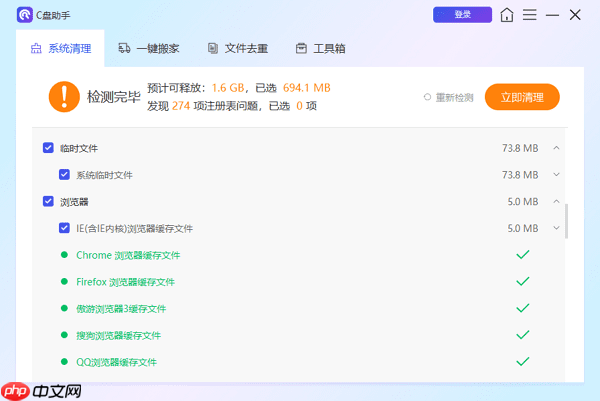Screen dimensions: 600x401
Task: Click the 一键搬家 truck icon
Action: (124, 48)
